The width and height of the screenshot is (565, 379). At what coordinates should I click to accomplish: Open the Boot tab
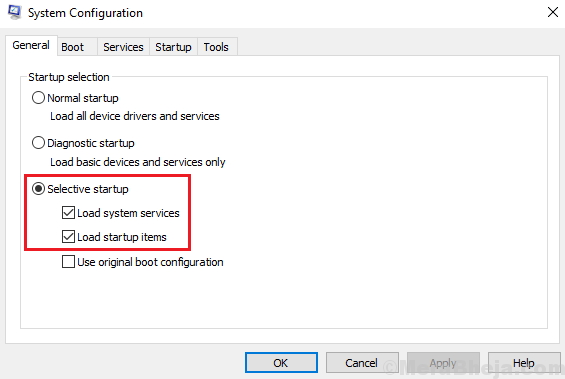click(72, 47)
